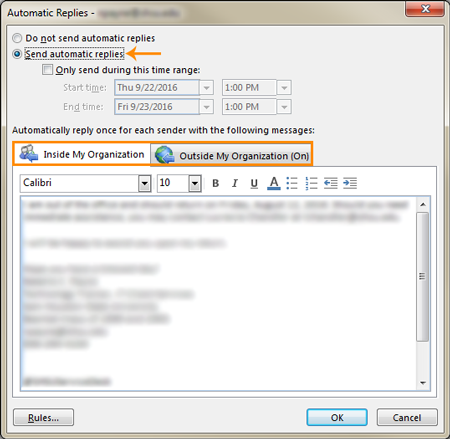Click the message scrollbar down arrow

(x=423, y=383)
